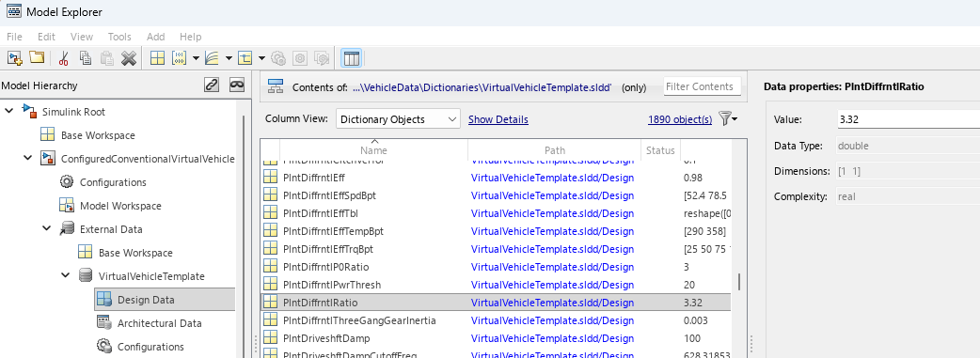Open the dropdown arrow beside the LookupTable icon
This screenshot has height=358, width=980.
point(261,59)
